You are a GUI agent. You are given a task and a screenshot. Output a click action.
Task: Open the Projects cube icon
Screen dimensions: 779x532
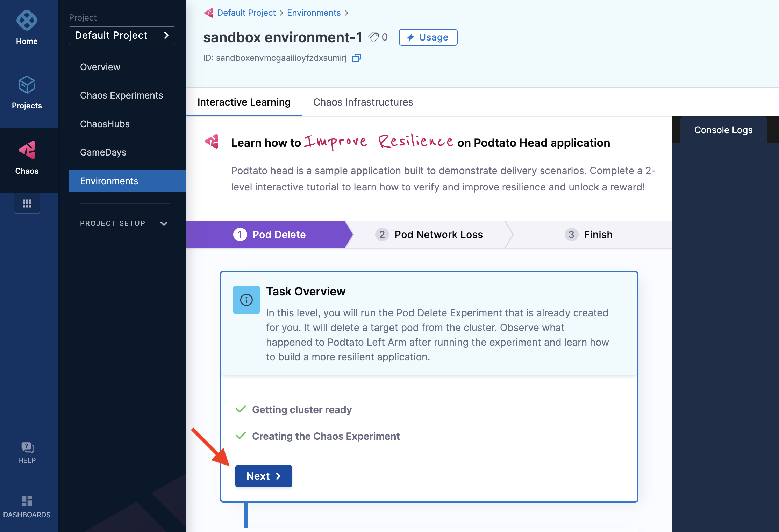pyautogui.click(x=27, y=85)
